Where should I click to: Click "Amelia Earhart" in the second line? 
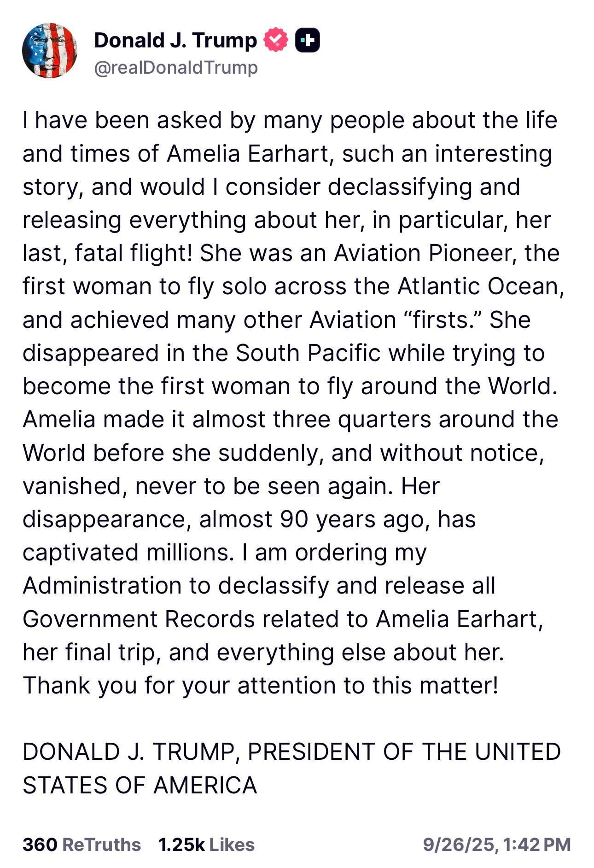248,154
